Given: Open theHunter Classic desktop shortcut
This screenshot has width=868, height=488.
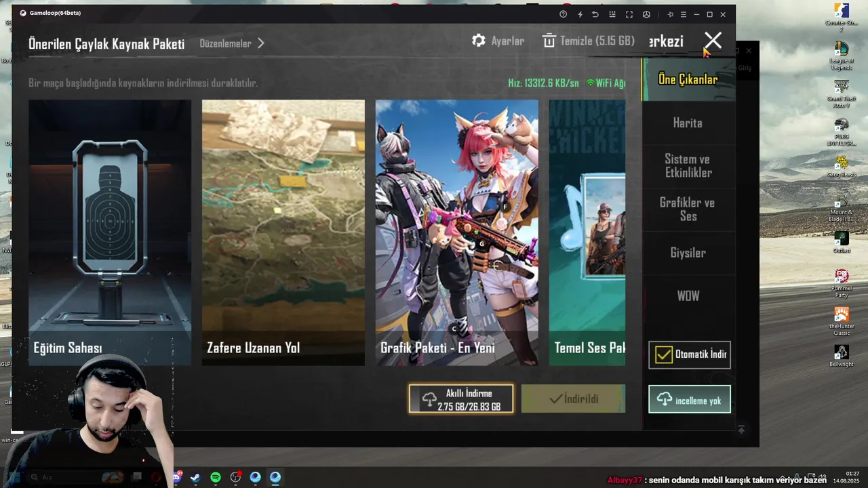Looking at the screenshot, I should (x=842, y=321).
